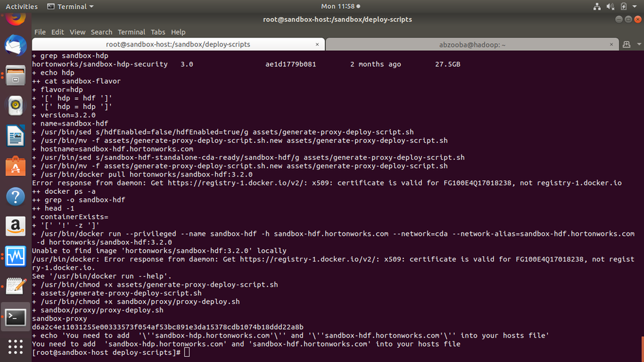This screenshot has width=644, height=362.
Task: Click the image ID ae1d1779b081
Action: pos(291,64)
